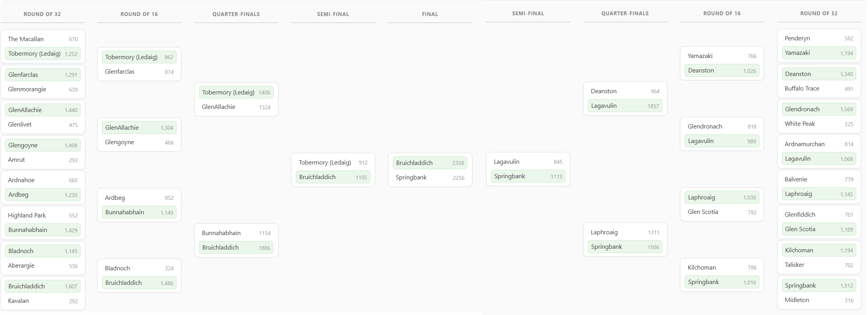Screen dimensions: 868x315
Task: Select Tobermory (Ledaig) in the Semi-Final
Action: [x=333, y=163]
